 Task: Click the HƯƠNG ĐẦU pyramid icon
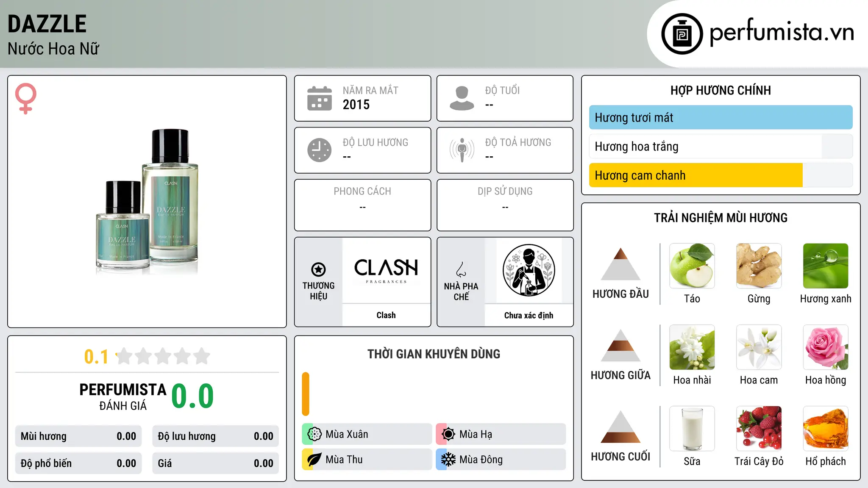pyautogui.click(x=620, y=264)
